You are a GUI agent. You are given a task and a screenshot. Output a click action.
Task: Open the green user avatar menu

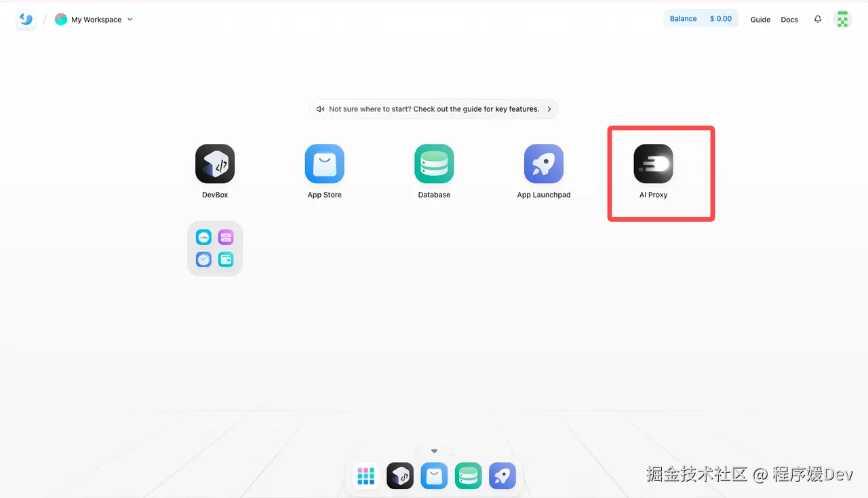pyautogui.click(x=843, y=19)
